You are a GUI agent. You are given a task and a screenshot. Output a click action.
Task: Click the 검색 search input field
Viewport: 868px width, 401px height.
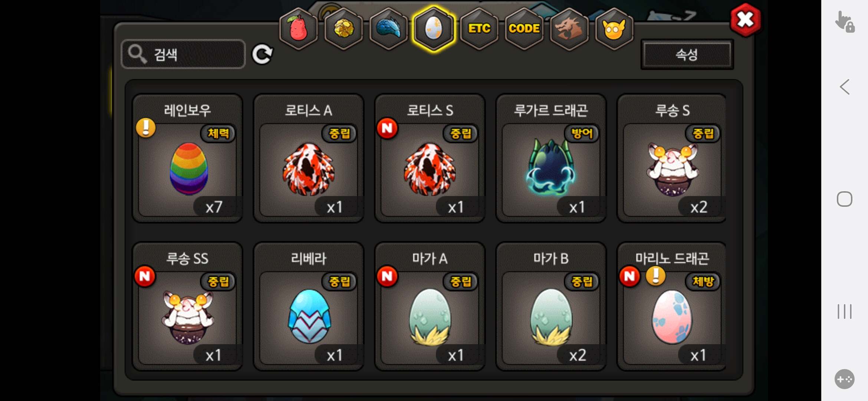[x=183, y=54]
